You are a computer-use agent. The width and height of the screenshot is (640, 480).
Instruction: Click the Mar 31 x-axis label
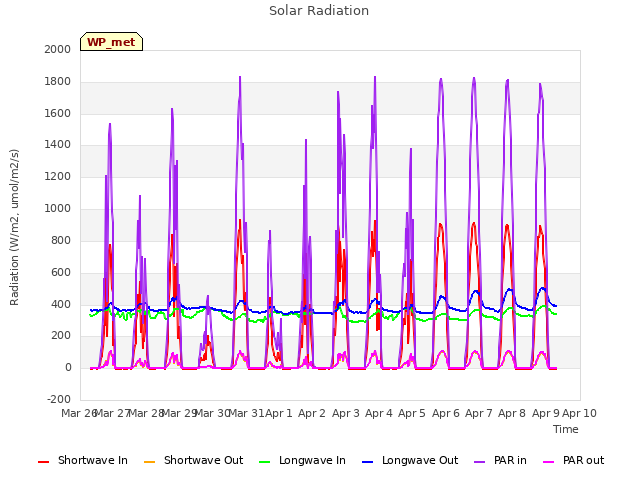pyautogui.click(x=246, y=413)
